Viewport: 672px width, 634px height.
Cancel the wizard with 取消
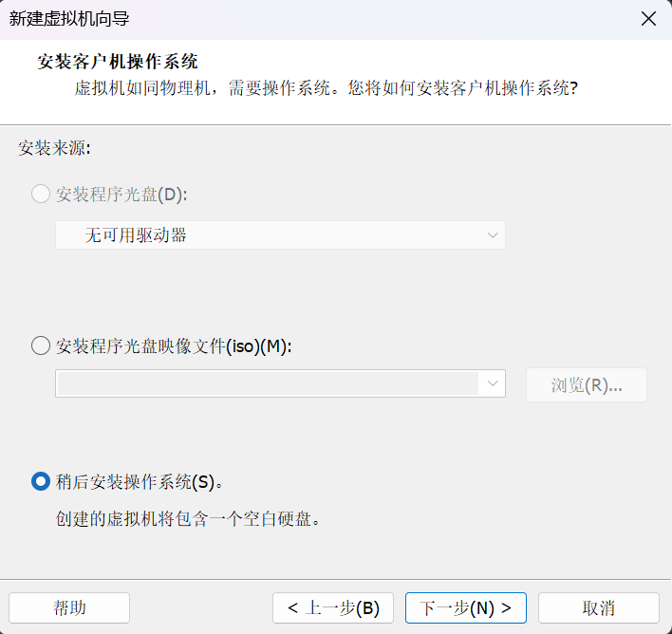(x=599, y=607)
